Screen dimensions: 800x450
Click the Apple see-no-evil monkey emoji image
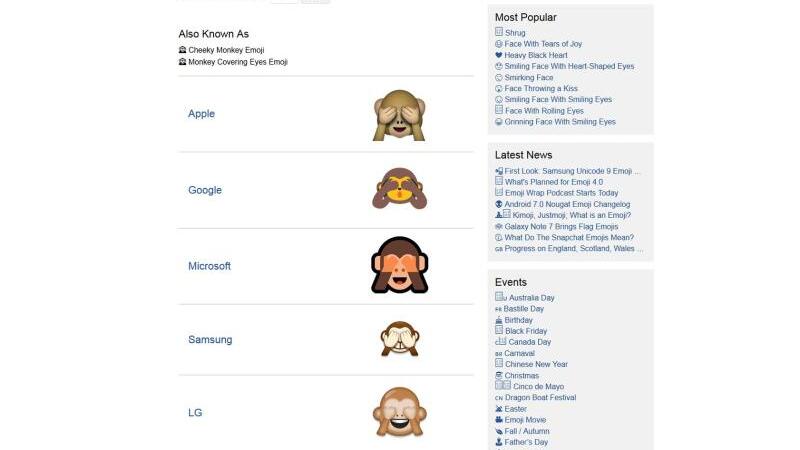399,116
